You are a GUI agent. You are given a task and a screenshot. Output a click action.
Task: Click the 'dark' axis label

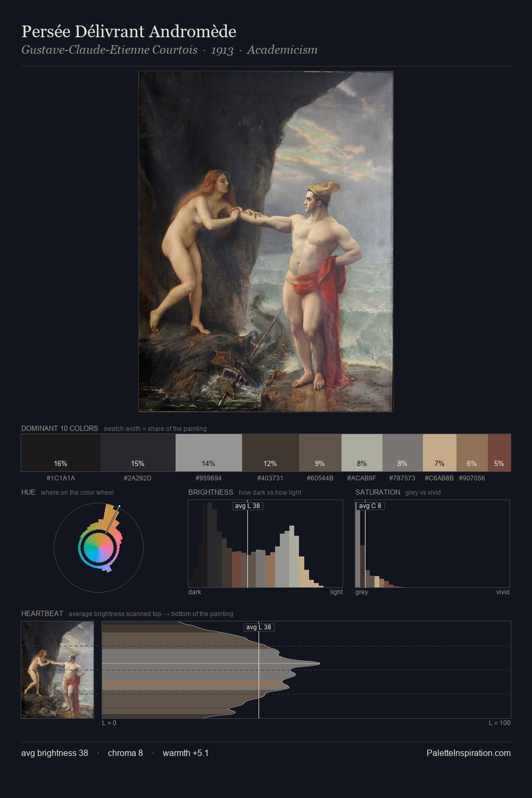click(195, 592)
